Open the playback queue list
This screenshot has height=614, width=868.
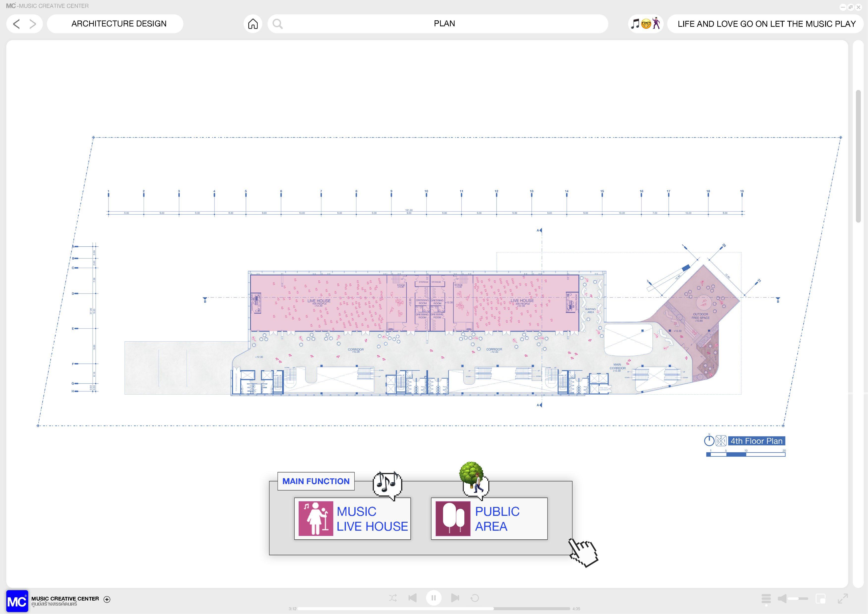766,598
